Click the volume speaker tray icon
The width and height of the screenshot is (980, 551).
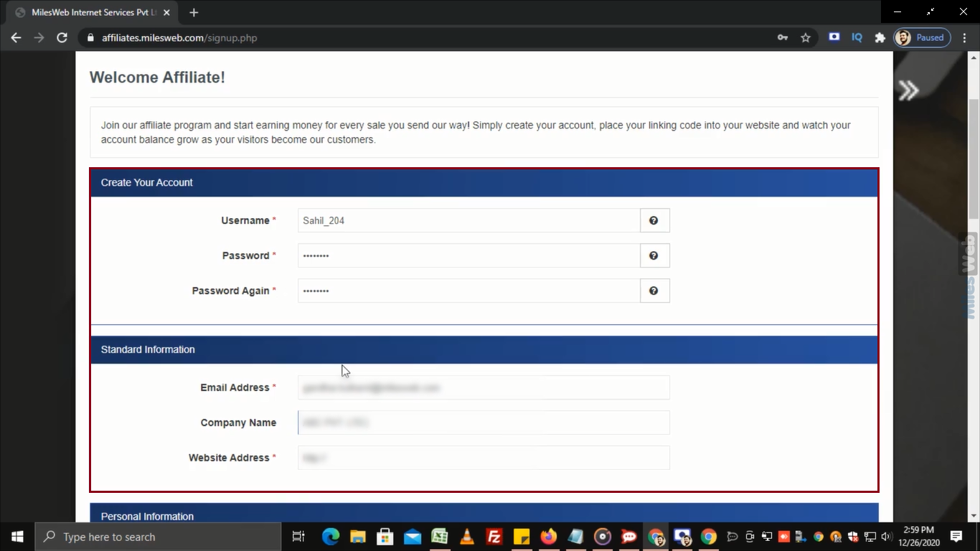tap(886, 537)
